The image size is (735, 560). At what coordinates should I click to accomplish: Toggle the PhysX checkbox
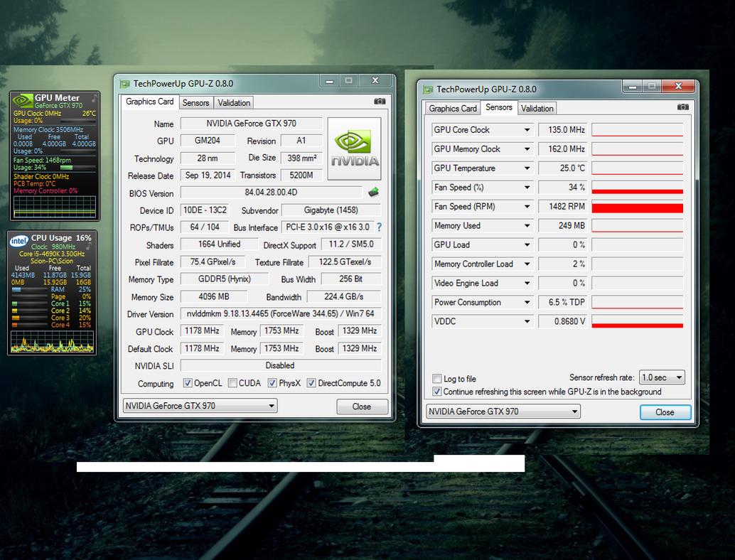[272, 383]
